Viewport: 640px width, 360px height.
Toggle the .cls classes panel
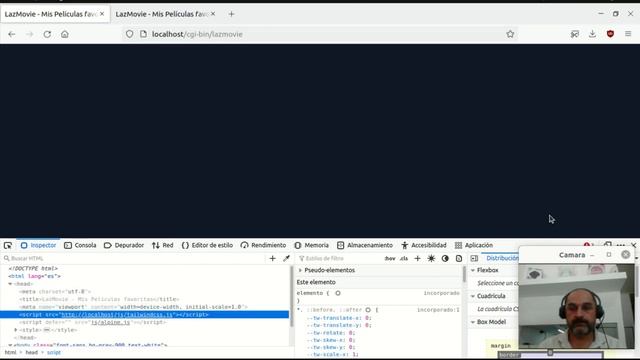point(404,258)
